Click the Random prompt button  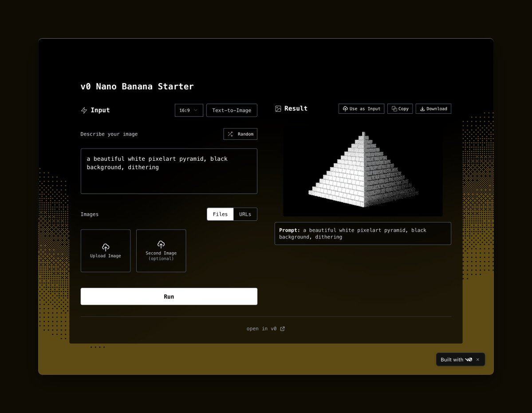click(x=240, y=134)
